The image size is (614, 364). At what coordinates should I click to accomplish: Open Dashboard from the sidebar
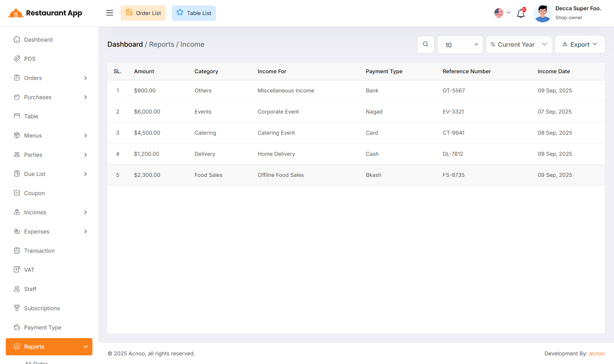click(x=38, y=40)
